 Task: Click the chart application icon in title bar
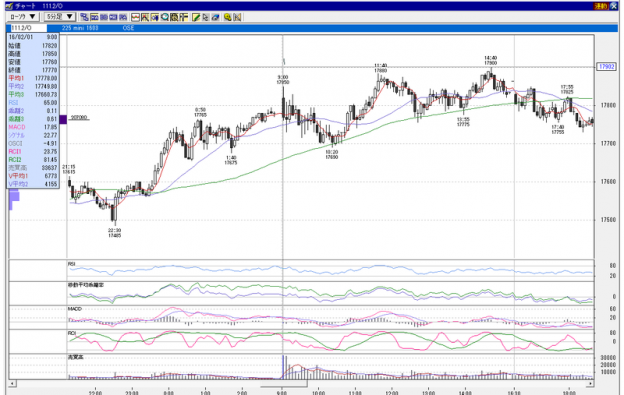tap(9, 6)
